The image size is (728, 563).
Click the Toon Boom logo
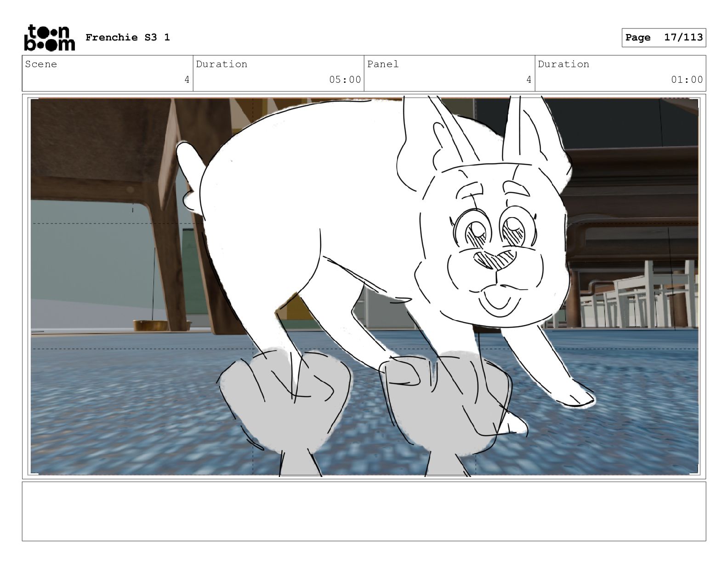(49, 38)
